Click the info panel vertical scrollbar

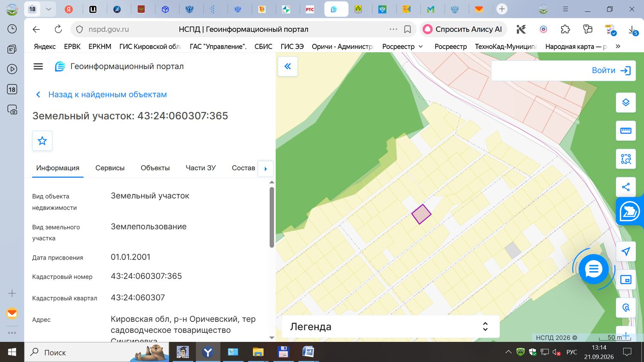(272, 217)
